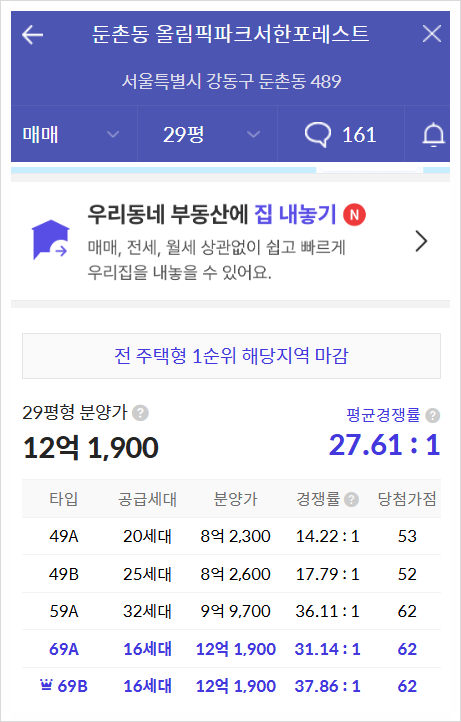Open 집 내놓기 banner via right chevron
Viewport: 461px width, 722px height.
[x=421, y=241]
